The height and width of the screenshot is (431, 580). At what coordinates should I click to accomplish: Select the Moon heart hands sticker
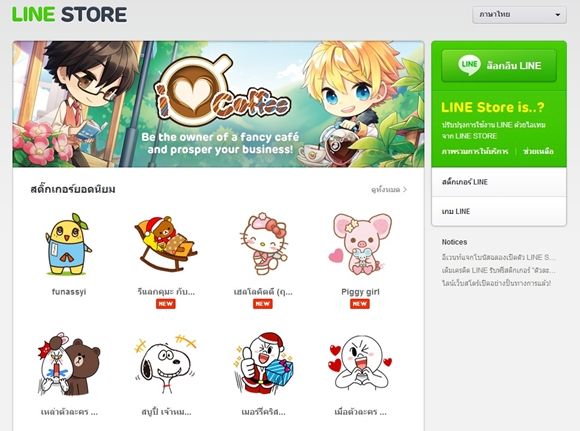[x=360, y=364]
